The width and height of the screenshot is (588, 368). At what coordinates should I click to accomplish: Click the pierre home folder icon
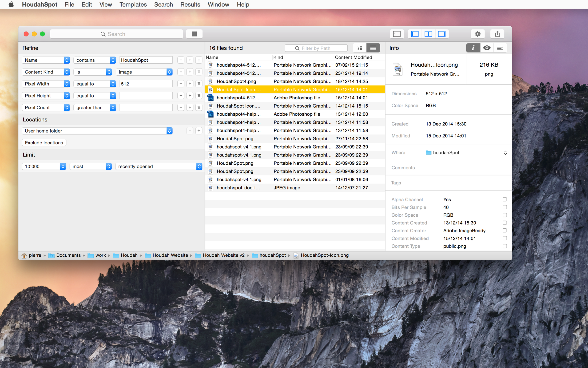pyautogui.click(x=24, y=255)
